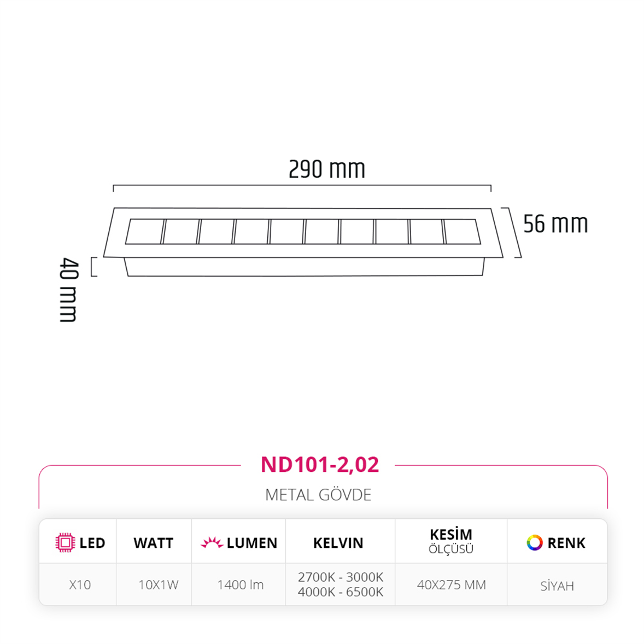This screenshot has height=644, width=644.
Task: Click the RENK color wheel icon
Action: pyautogui.click(x=534, y=542)
